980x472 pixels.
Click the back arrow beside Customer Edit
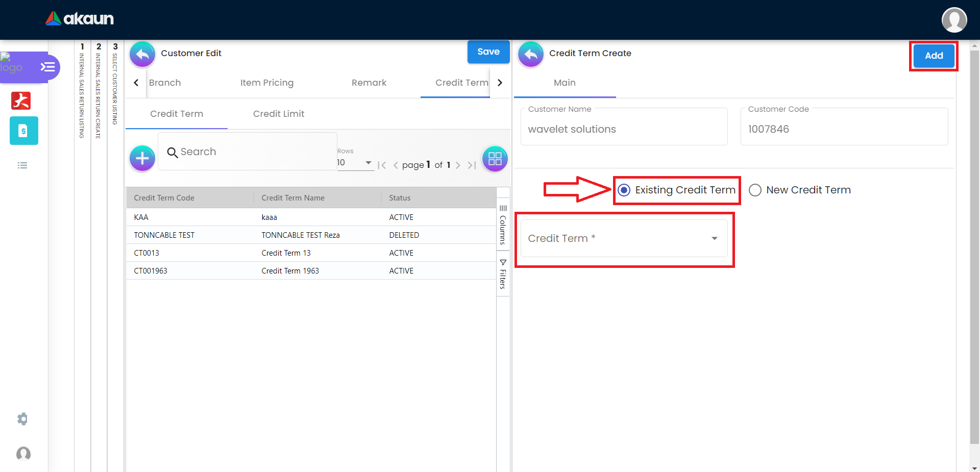click(x=142, y=54)
